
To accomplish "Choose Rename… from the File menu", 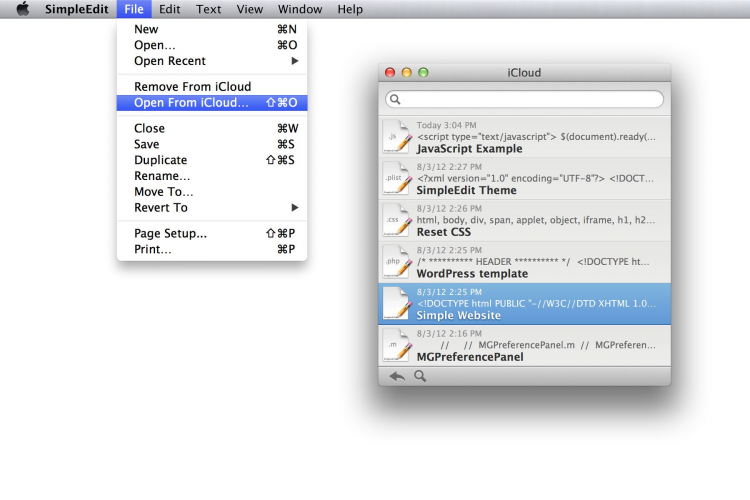I will click(x=212, y=176).
